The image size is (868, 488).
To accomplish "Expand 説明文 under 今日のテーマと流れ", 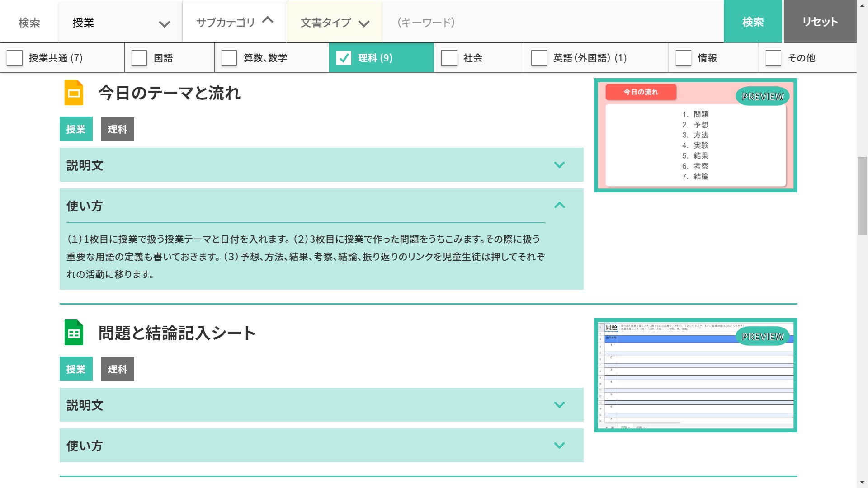I will (x=559, y=165).
